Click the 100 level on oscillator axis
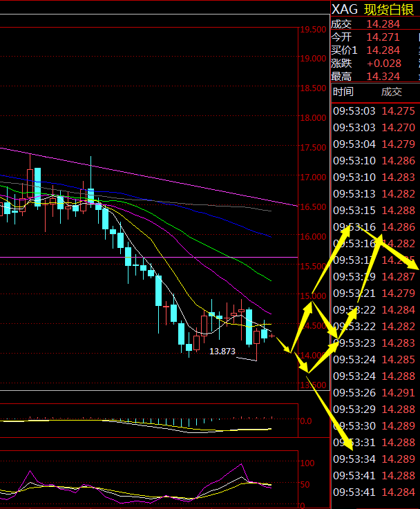 coord(307,463)
